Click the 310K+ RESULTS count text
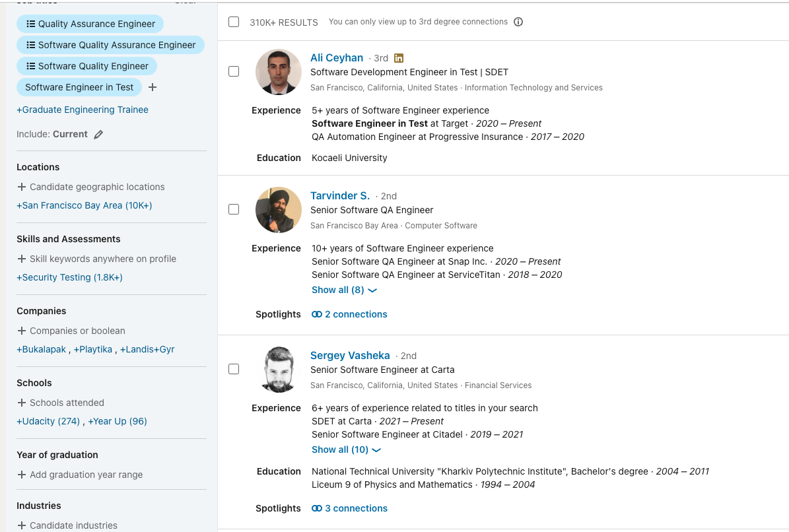The height and width of the screenshot is (532, 789). (x=284, y=22)
